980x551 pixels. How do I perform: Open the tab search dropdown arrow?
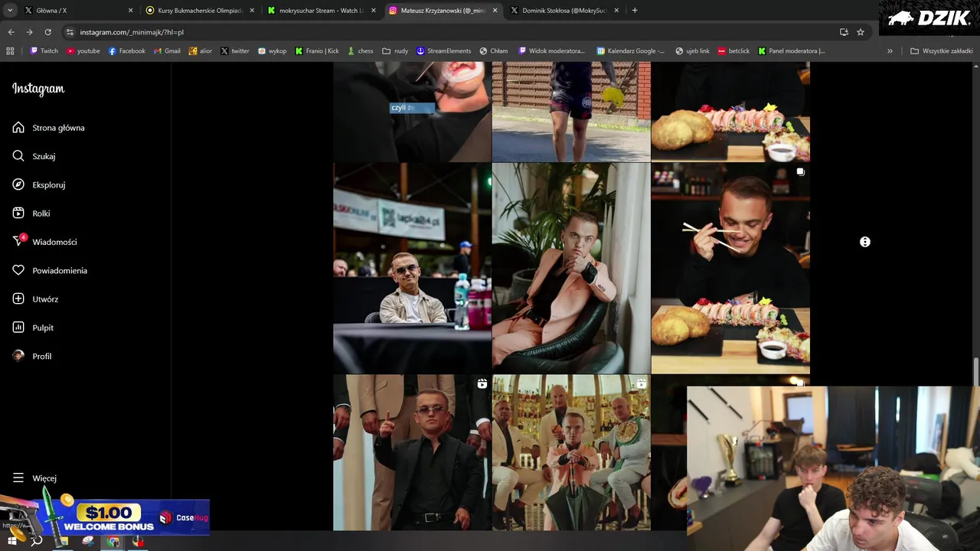click(10, 11)
